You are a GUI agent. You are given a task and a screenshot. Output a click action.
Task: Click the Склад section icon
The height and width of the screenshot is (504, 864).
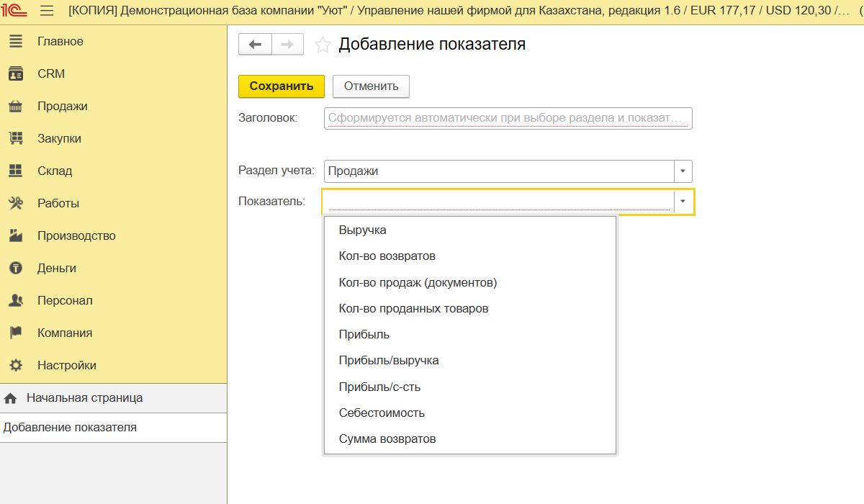click(x=16, y=171)
